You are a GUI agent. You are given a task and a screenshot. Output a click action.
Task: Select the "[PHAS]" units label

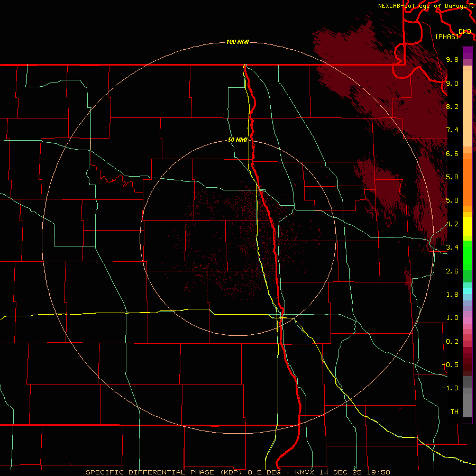[447, 36]
